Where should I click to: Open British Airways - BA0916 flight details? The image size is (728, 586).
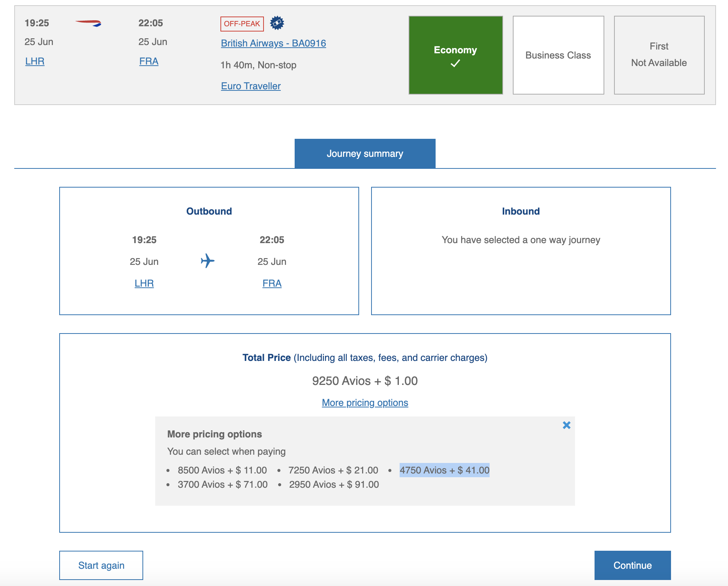coord(273,43)
